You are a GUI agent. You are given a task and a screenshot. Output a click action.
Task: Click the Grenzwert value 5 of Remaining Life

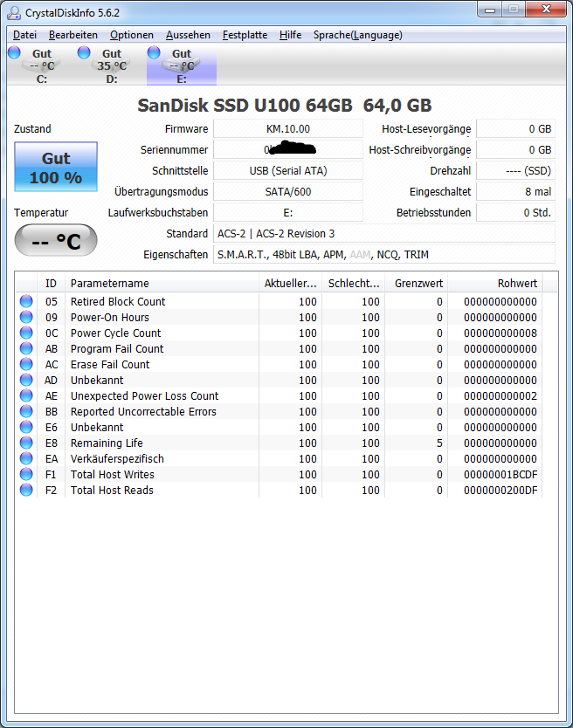tap(439, 443)
